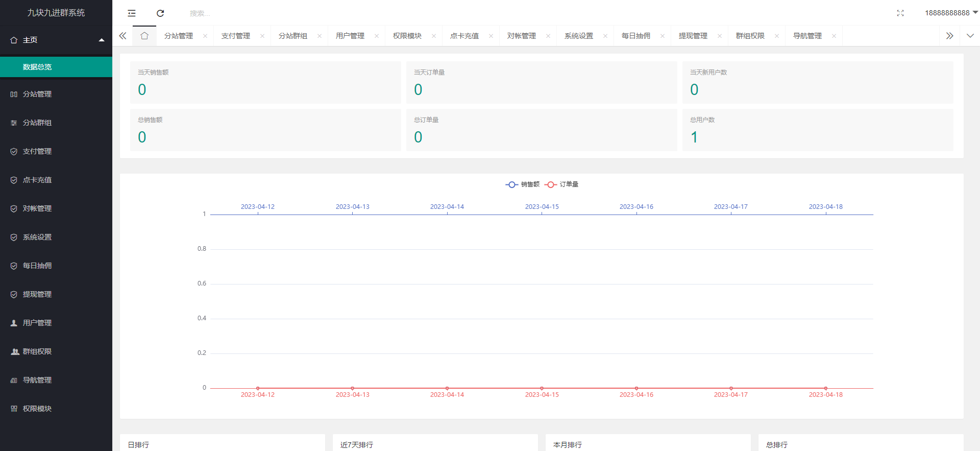Switch to the 分站管理 tab
Viewport: 980px width, 451px height.
[x=179, y=36]
